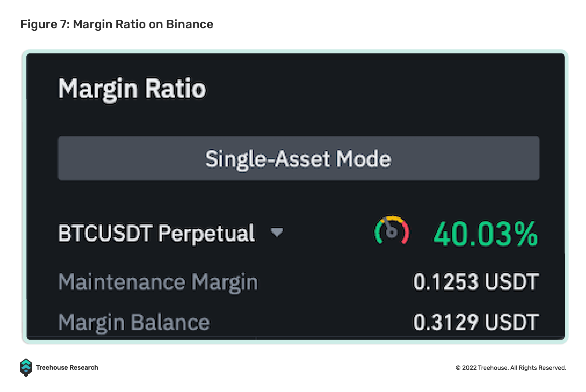
Task: Click the word Perpetual in symbol selector
Action: pos(207,233)
